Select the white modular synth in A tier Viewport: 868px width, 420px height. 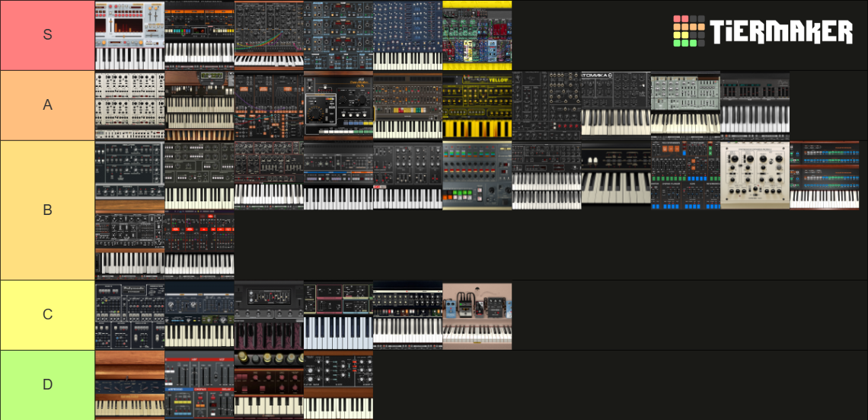click(130, 105)
